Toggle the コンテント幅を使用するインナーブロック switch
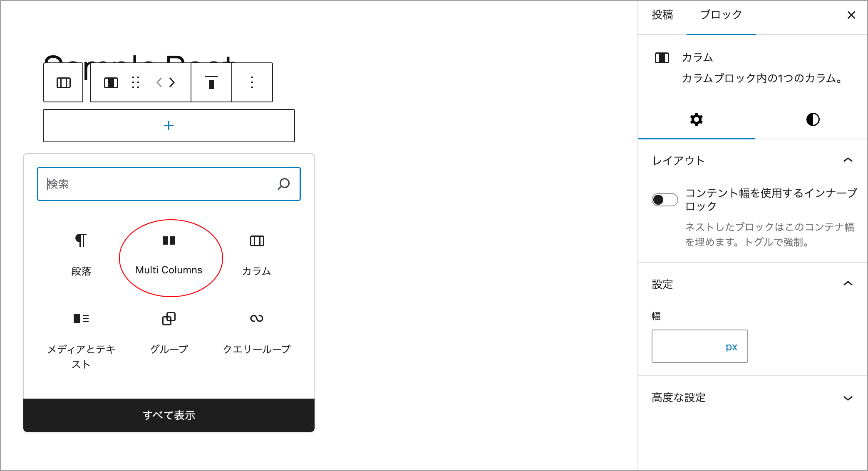The width and height of the screenshot is (868, 471). coord(665,200)
